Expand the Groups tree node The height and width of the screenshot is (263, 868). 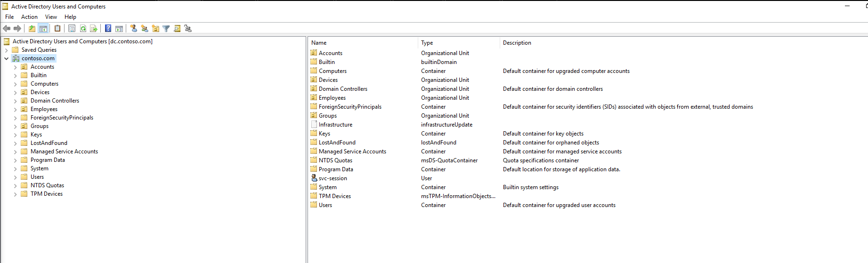[15, 126]
